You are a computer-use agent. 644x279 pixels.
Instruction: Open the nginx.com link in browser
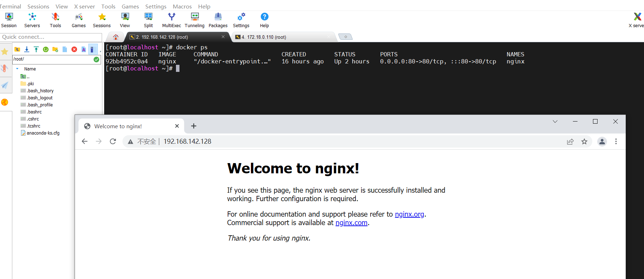[x=351, y=223]
